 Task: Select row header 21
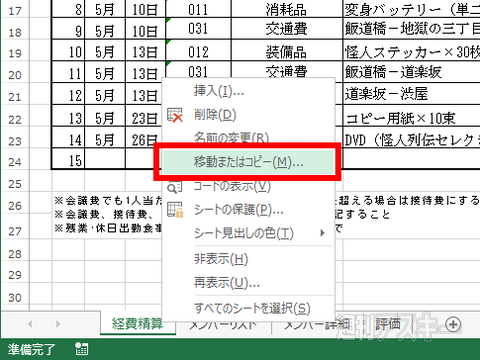15,97
